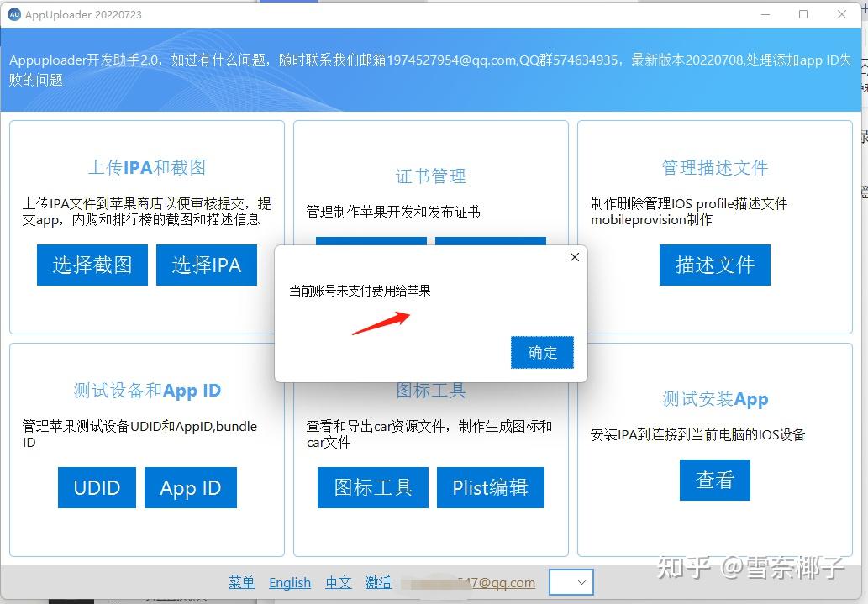Screen dimensions: 868x604
Task: Open the App ID manager
Action: pyautogui.click(x=190, y=487)
